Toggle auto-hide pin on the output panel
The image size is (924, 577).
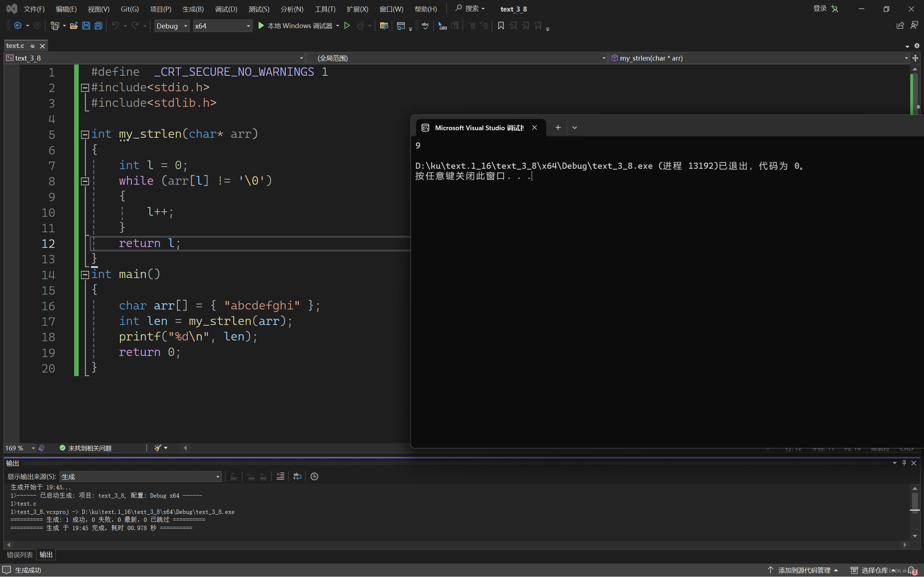click(x=904, y=463)
